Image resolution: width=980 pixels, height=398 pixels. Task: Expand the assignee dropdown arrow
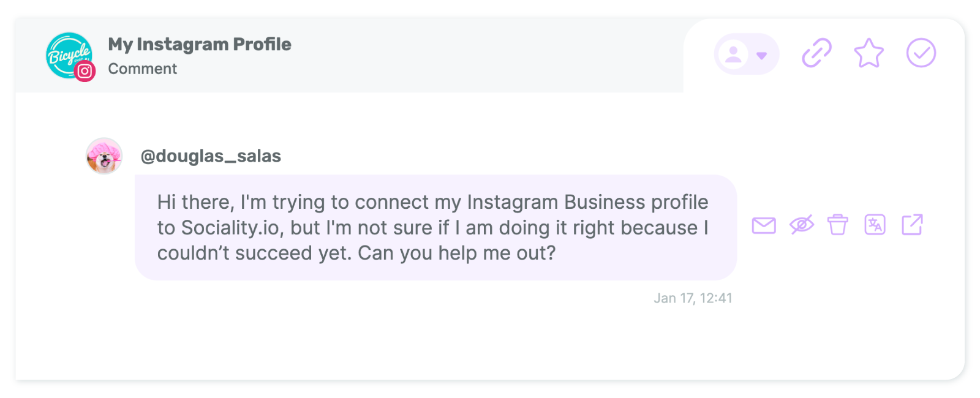point(761,56)
